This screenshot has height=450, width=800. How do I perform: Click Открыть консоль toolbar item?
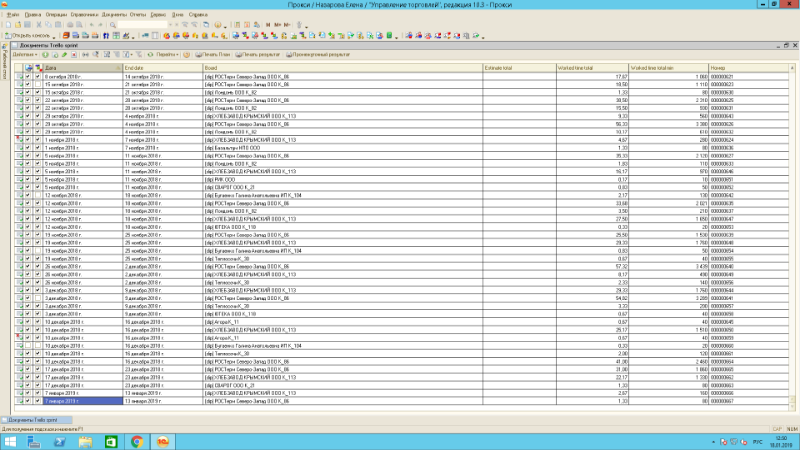(x=31, y=35)
